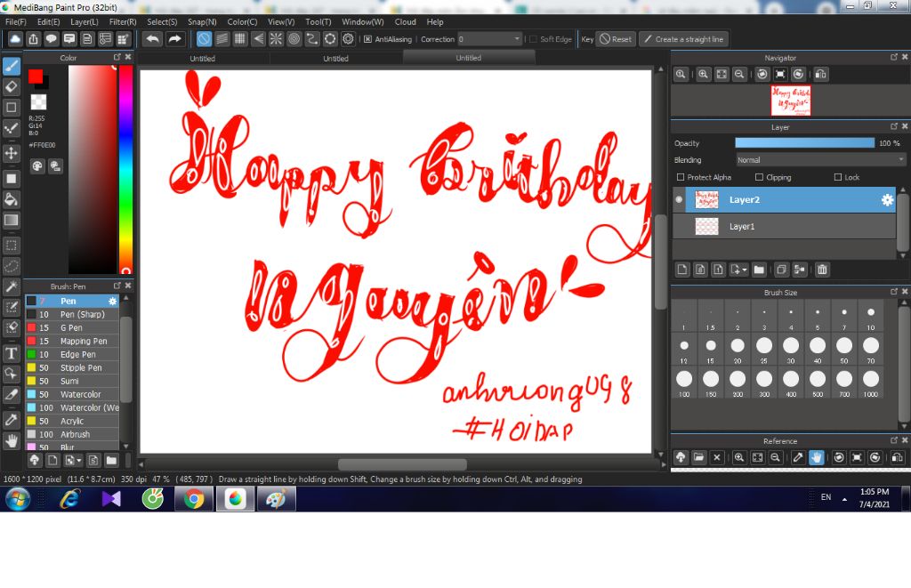Enable the Clipping checkbox

pos(759,177)
